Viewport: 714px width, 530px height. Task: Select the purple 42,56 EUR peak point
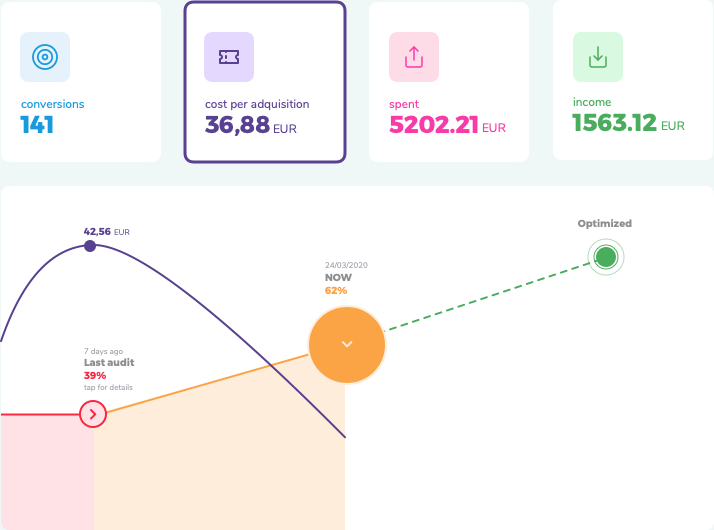tap(90, 246)
